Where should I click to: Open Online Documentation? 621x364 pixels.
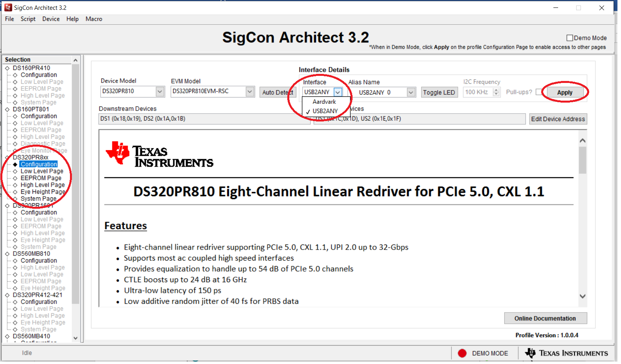coord(546,318)
